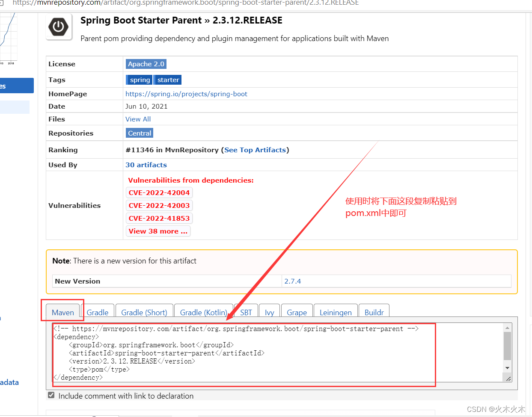
Task: Click the 'Vulnerabilities from dependencies:' heading
Action: pyautogui.click(x=191, y=180)
